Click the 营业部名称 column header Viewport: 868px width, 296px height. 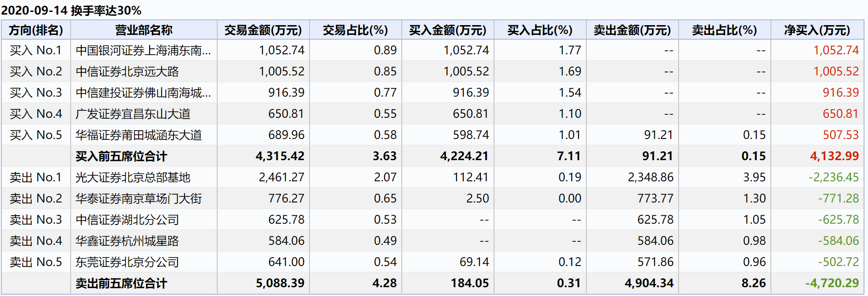pos(144,30)
